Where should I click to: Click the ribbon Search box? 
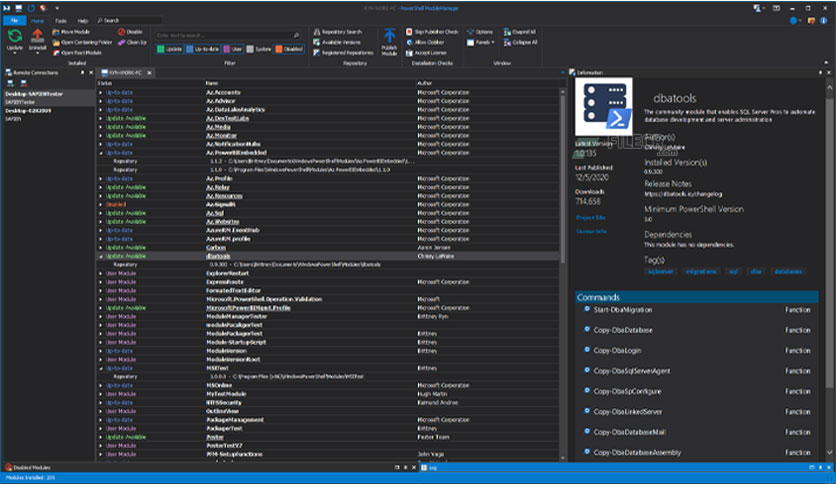128,20
